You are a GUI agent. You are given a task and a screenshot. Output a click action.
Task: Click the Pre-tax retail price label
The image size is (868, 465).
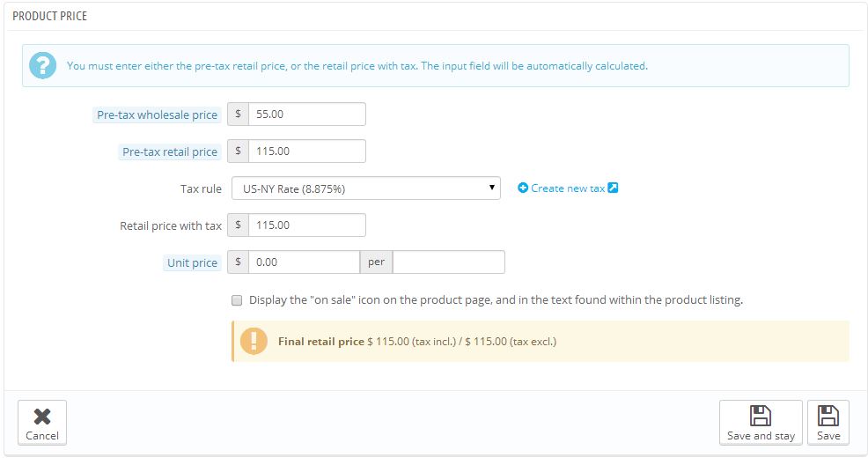coord(170,151)
